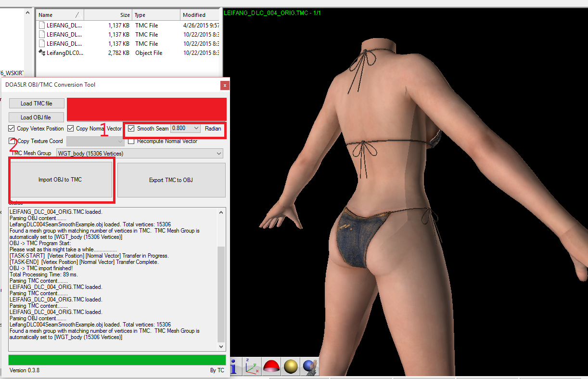Image resolution: width=588 pixels, height=379 pixels.
Task: Select the LeifangDLC0 Object File icon
Action: [42, 53]
